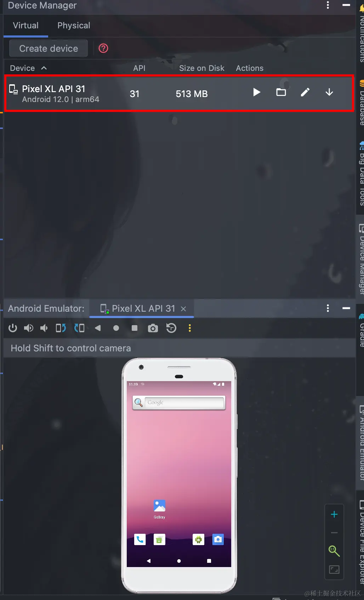Viewport: 364px width, 600px height.
Task: Click emulator toolbar Home button
Action: click(116, 328)
